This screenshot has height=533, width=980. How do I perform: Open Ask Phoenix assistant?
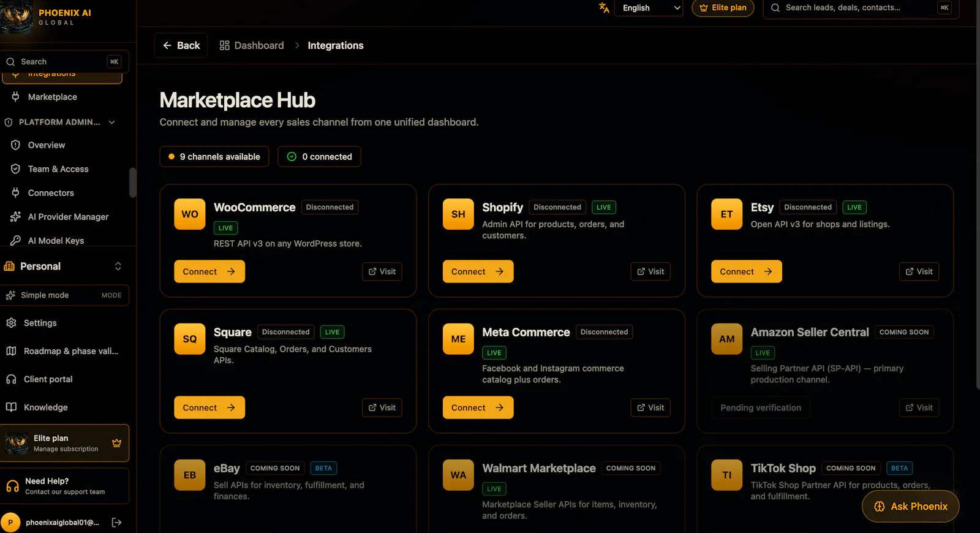pyautogui.click(x=911, y=507)
